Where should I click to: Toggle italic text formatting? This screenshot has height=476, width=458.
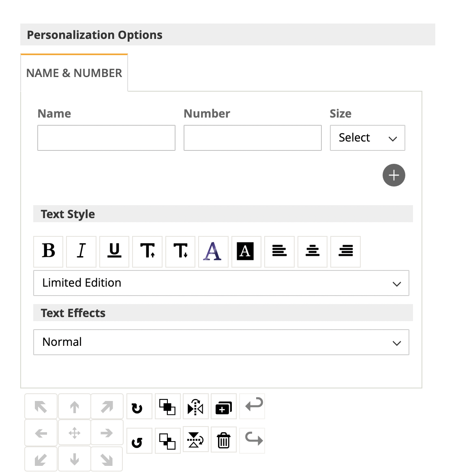[x=81, y=252]
